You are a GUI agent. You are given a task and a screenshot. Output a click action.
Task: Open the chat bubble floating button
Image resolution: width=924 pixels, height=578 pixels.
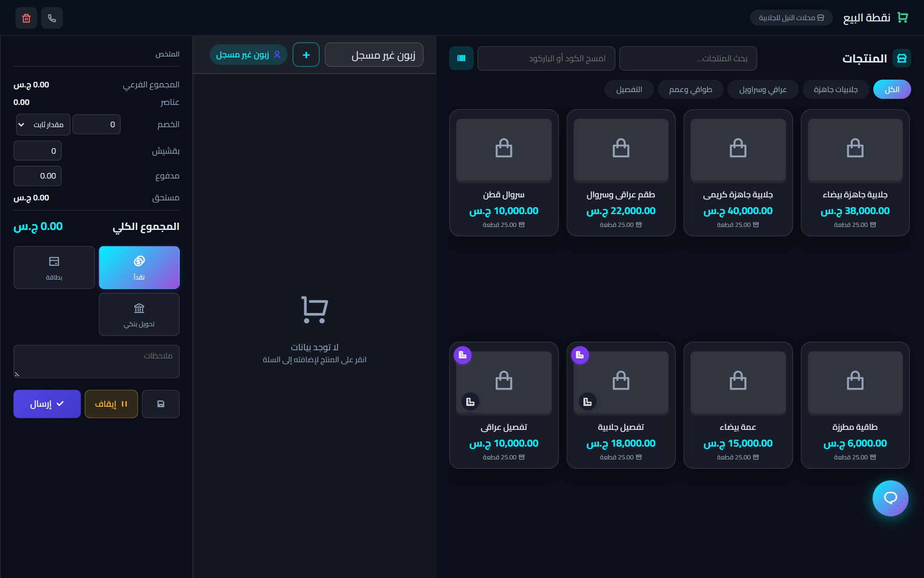[890, 498]
